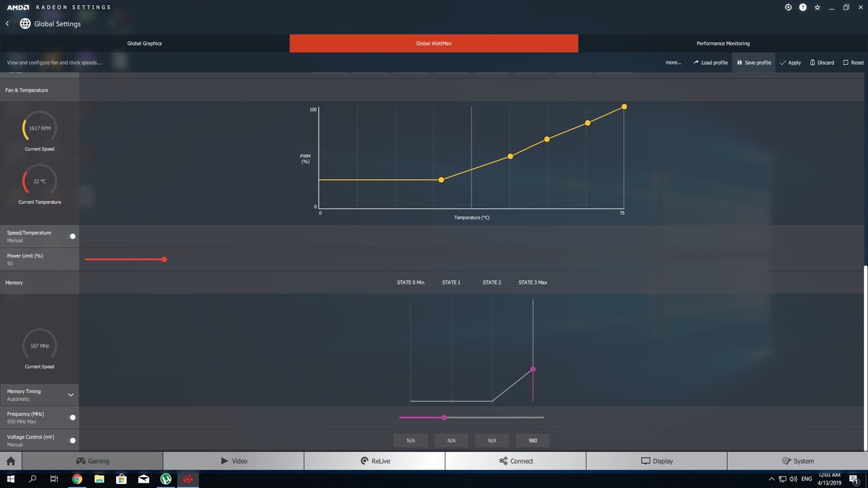
Task: Switch to Global Graphics tab
Action: click(x=144, y=43)
